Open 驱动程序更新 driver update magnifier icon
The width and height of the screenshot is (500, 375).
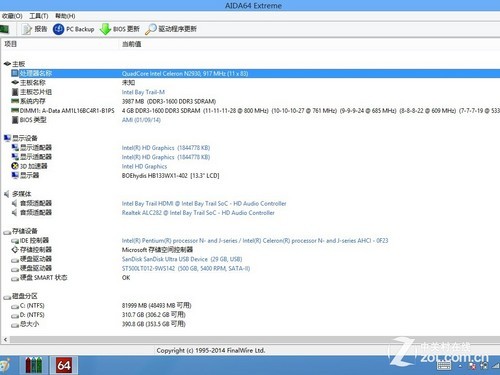150,29
